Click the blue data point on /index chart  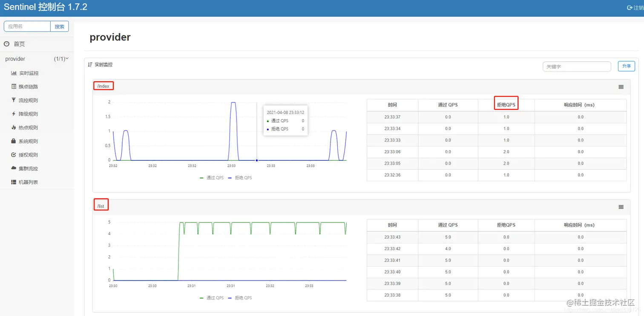click(x=256, y=160)
